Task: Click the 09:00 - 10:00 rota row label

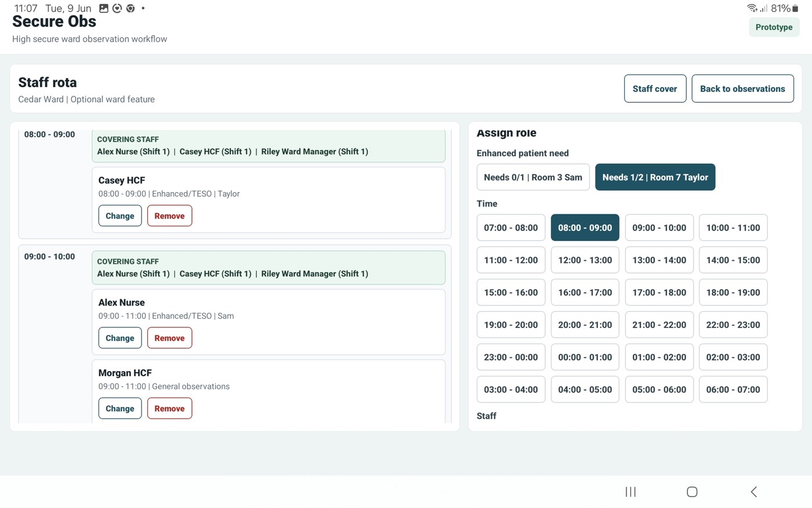Action: pyautogui.click(x=49, y=257)
